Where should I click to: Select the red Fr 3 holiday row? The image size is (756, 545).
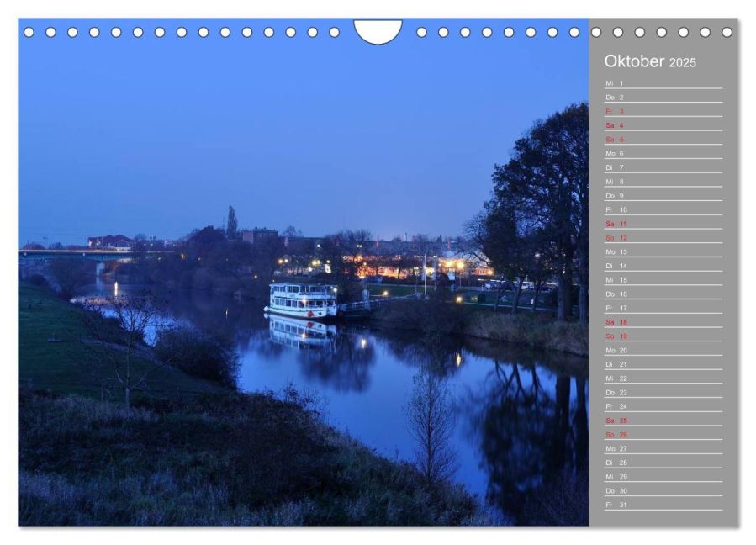coord(662,111)
